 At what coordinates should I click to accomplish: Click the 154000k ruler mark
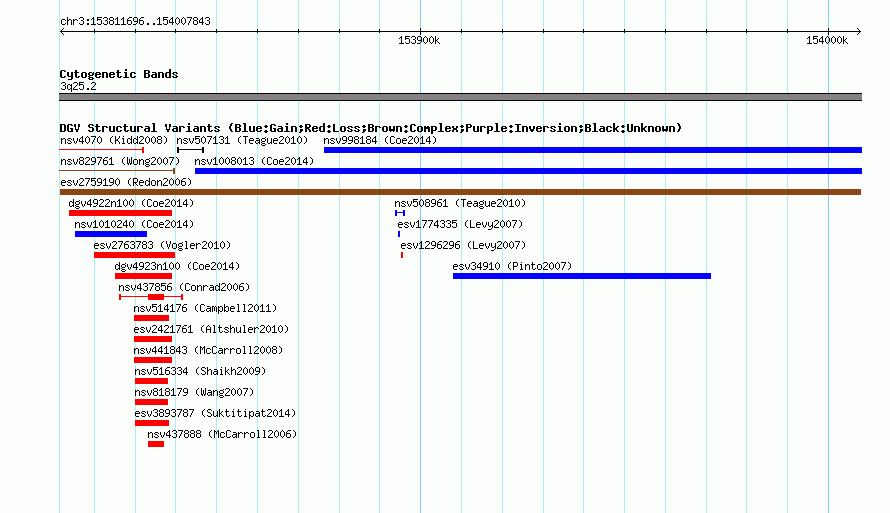click(x=827, y=40)
